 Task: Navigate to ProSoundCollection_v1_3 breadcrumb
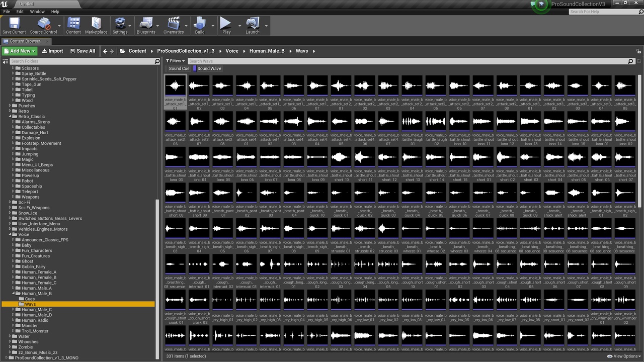point(186,51)
